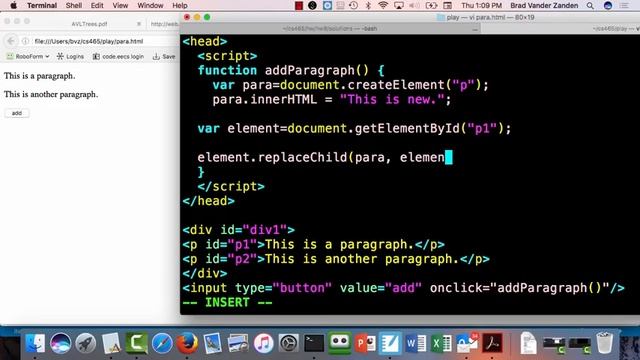The image size is (640, 360).
Task: Click the Brad Vander Zanden user name
Action: tap(544, 5)
